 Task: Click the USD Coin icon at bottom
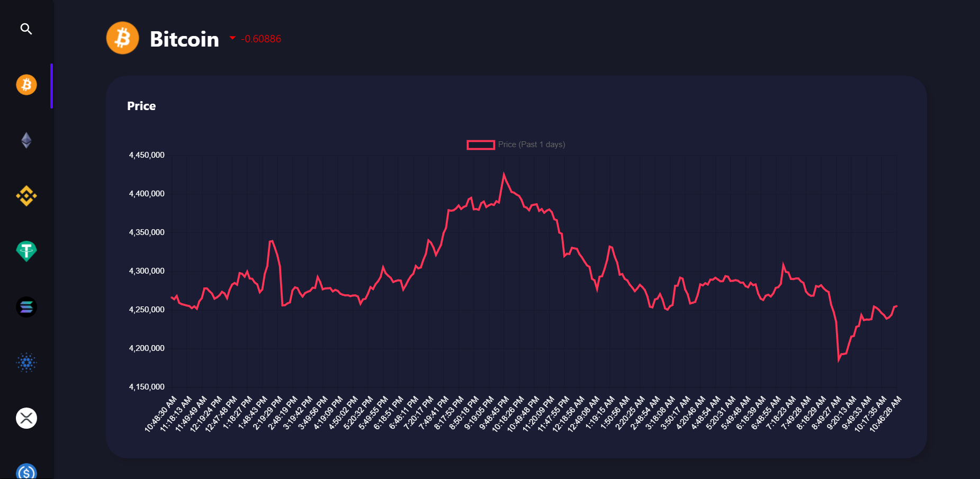pos(26,471)
